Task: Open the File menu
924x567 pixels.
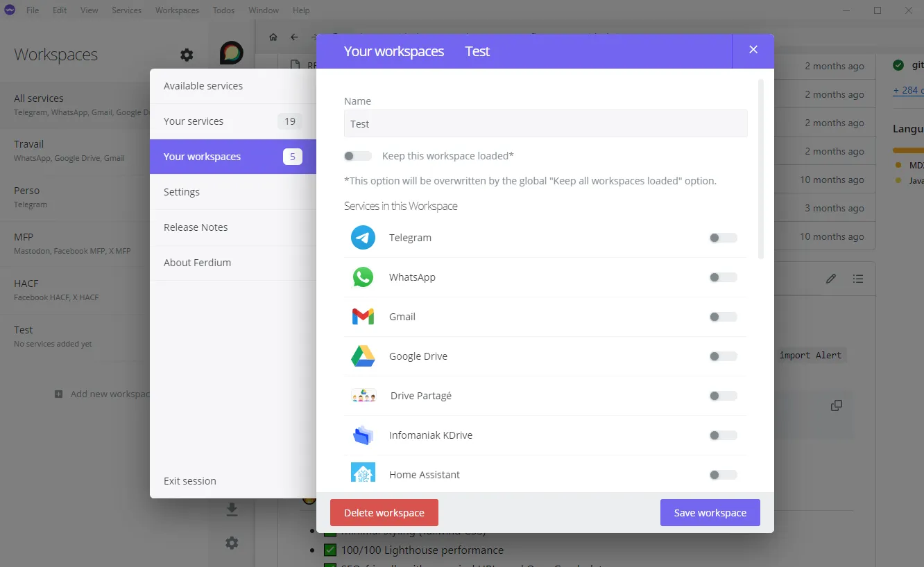Action: click(33, 10)
